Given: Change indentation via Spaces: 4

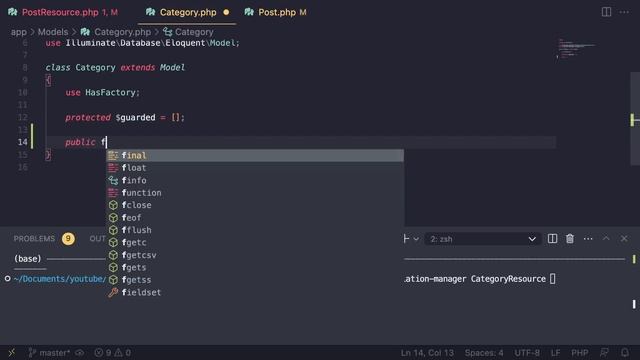Looking at the screenshot, I should click(484, 353).
